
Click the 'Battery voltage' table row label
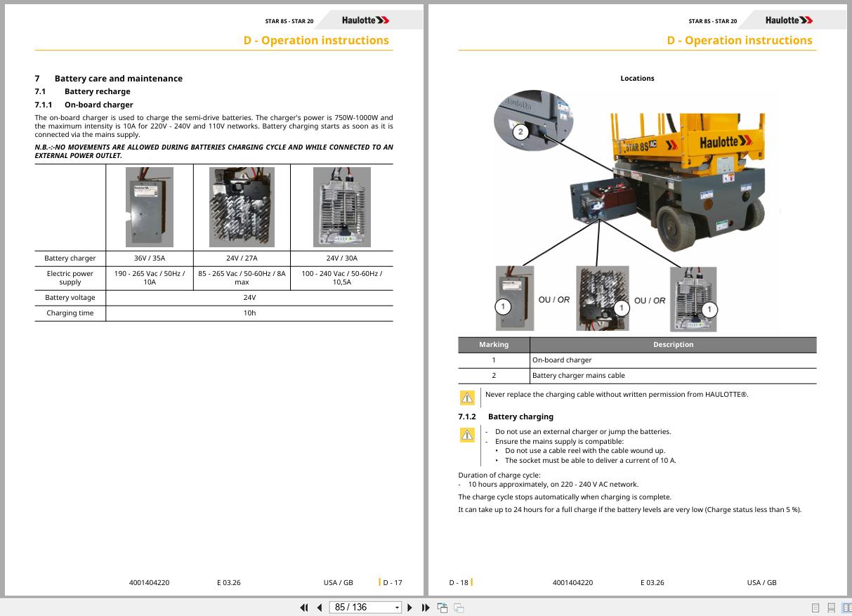70,297
